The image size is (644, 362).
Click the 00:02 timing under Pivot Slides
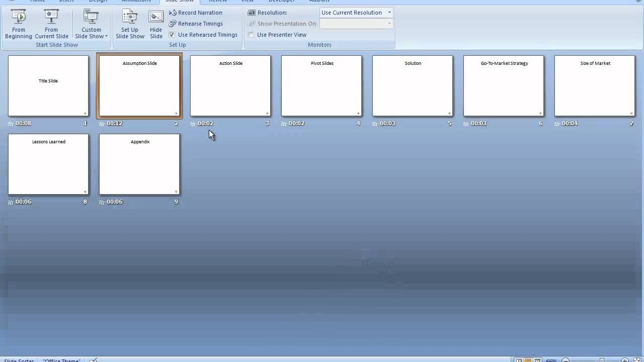click(x=296, y=123)
